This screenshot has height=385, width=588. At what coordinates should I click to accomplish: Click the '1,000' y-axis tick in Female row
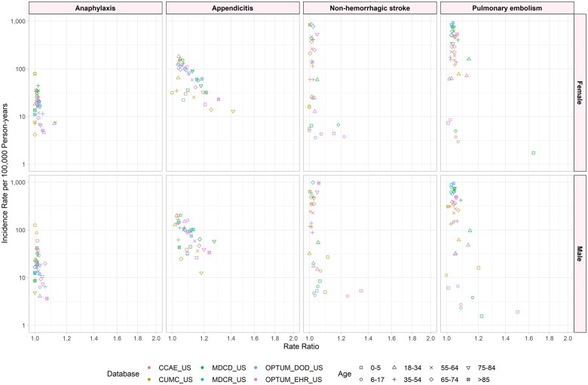pyautogui.click(x=18, y=21)
